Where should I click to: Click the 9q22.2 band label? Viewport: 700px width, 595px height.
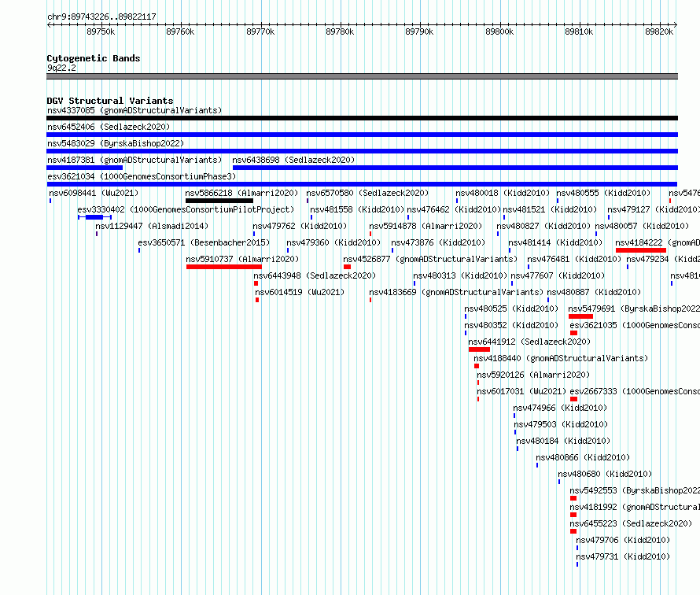pos(61,68)
